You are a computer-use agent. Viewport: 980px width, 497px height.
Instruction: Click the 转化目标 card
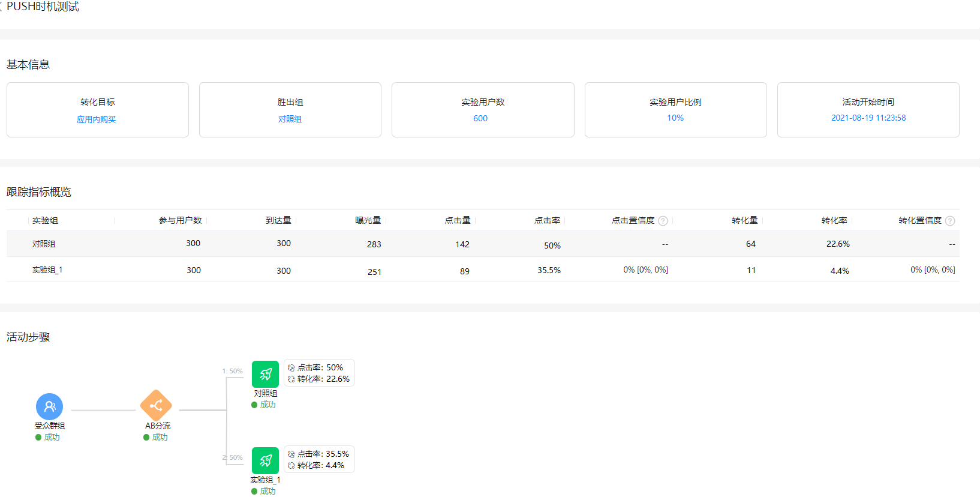point(98,110)
